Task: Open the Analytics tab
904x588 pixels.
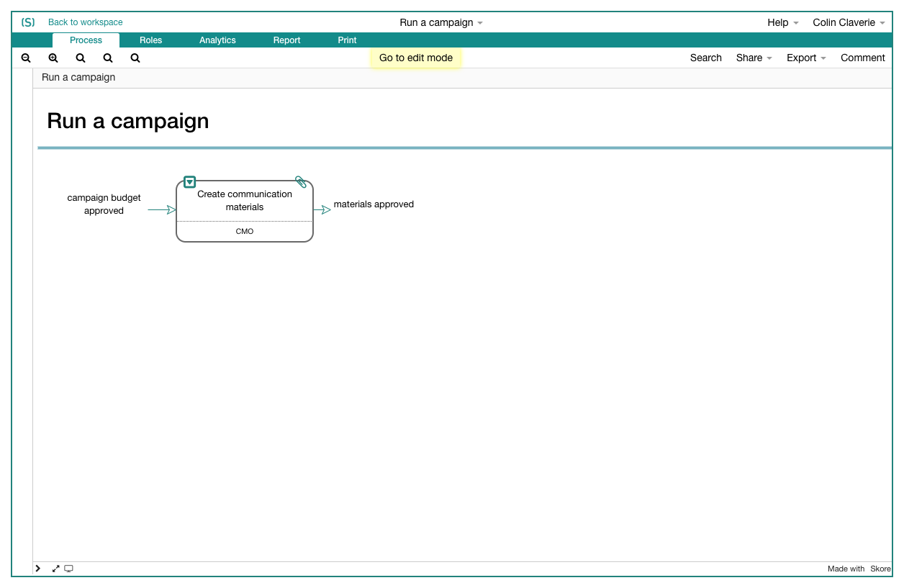Action: (217, 40)
